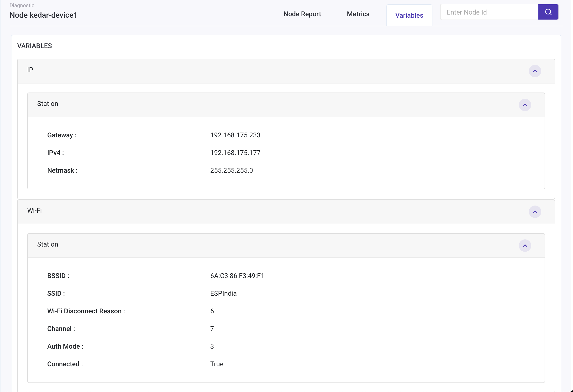Click the Connected value True
The height and width of the screenshot is (392, 573).
click(216, 364)
